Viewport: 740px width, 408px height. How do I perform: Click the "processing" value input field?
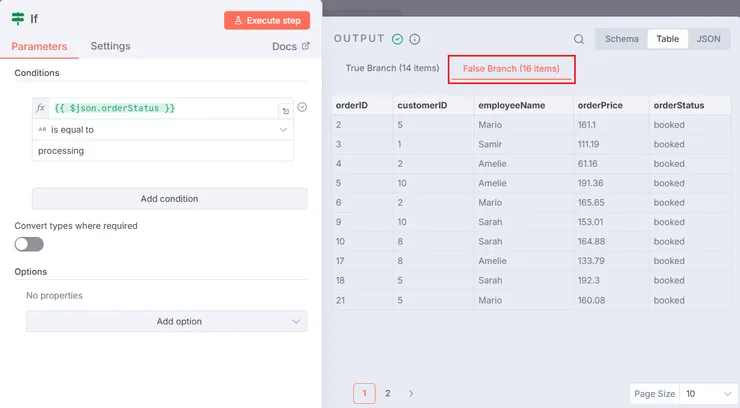pyautogui.click(x=162, y=151)
